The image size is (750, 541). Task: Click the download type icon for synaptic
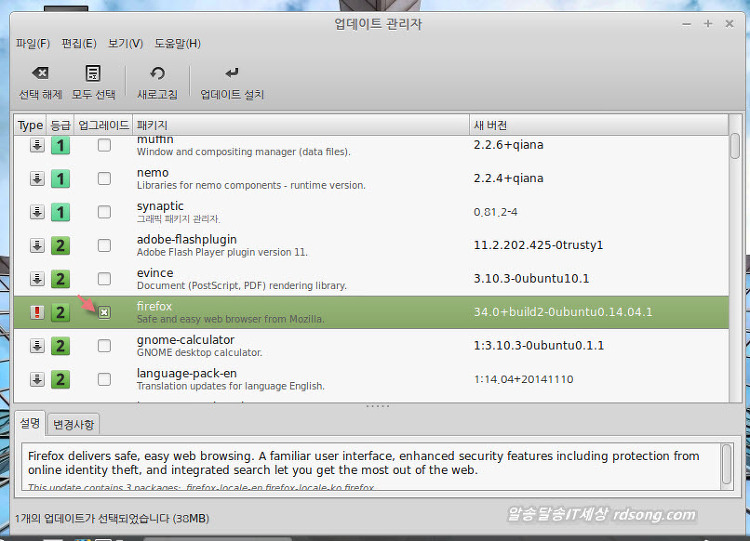point(37,212)
